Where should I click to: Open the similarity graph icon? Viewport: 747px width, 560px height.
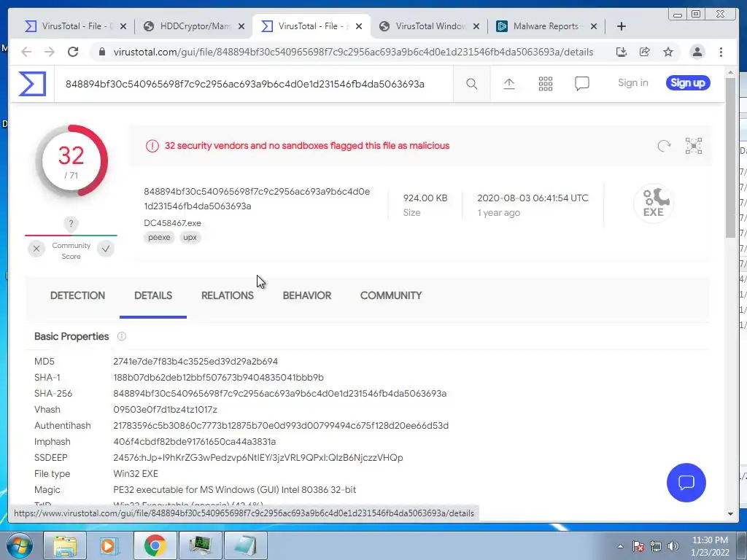pyautogui.click(x=694, y=146)
